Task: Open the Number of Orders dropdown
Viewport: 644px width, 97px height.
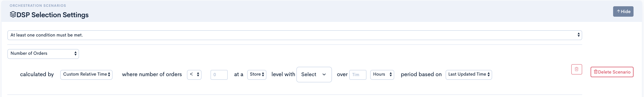Action: 43,54
